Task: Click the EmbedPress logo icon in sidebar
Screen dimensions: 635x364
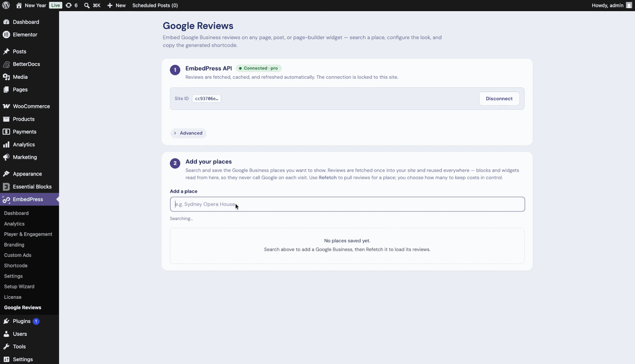Action: coord(6,199)
